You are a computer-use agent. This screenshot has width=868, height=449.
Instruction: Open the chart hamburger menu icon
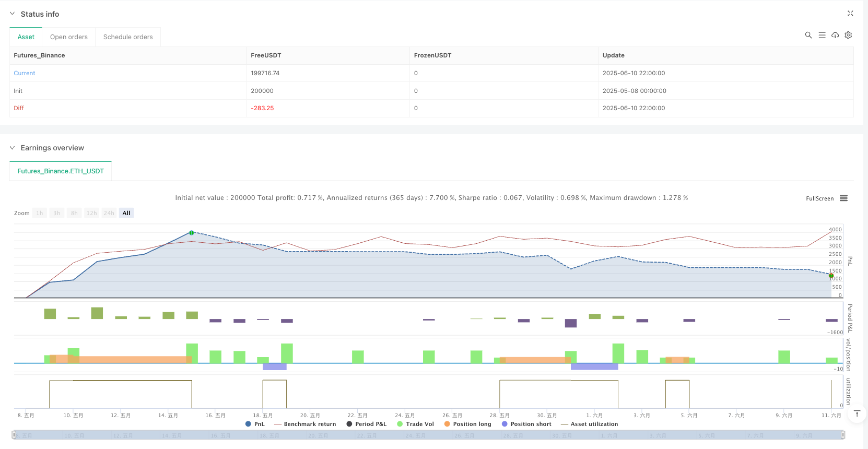click(x=843, y=198)
